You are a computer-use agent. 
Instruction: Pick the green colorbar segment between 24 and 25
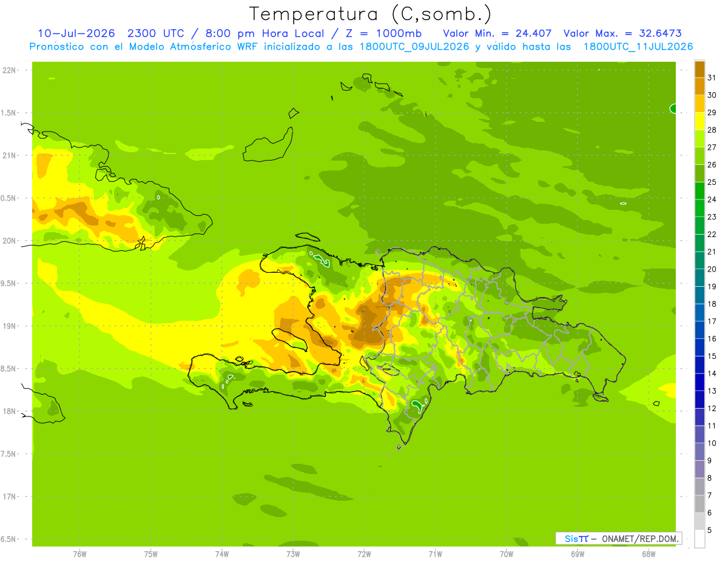pos(700,190)
